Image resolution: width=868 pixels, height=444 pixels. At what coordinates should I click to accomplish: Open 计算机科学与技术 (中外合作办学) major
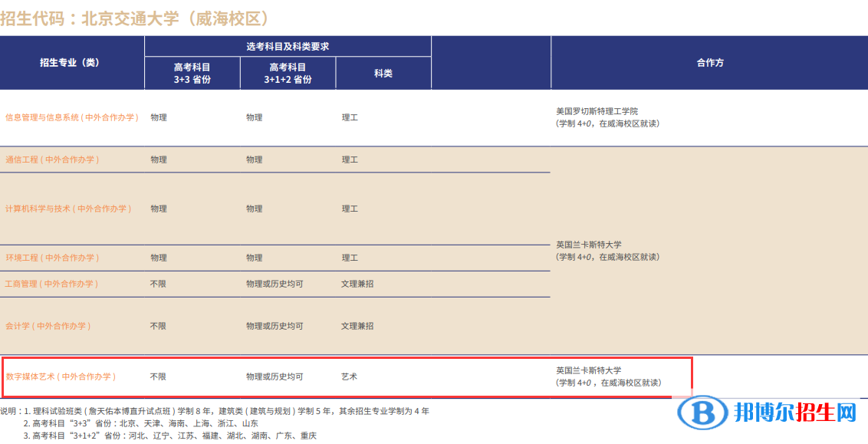tap(68, 209)
